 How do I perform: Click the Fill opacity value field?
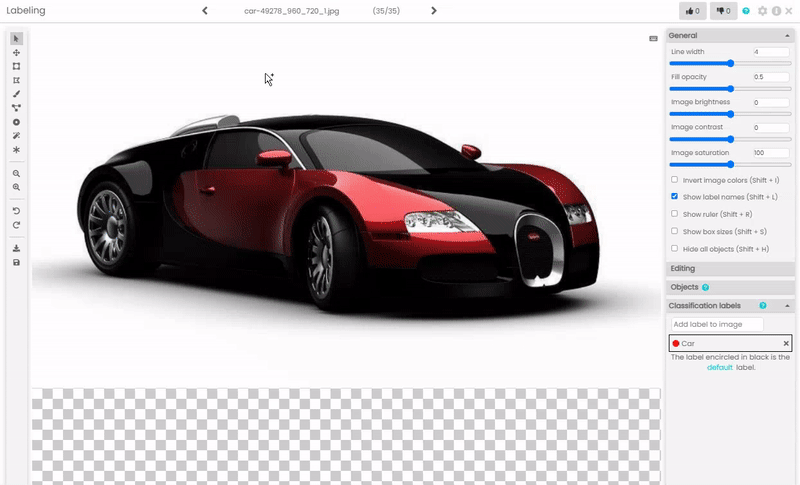click(771, 77)
